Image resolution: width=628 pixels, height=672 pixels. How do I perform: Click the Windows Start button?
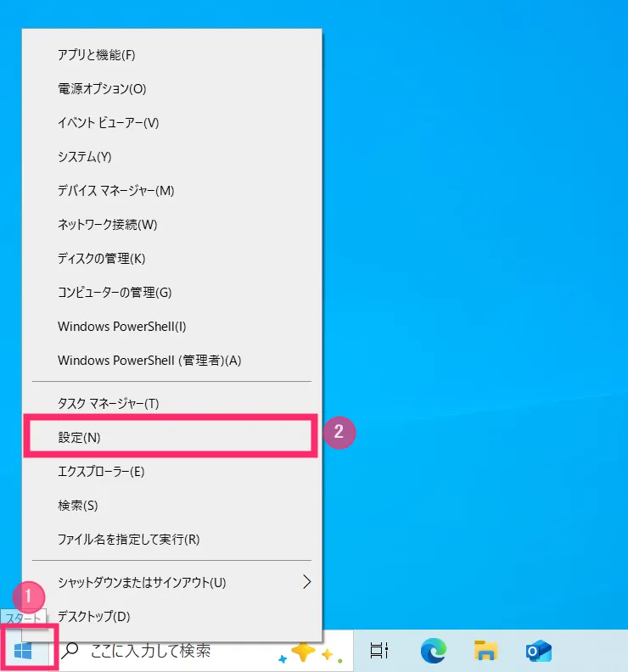[23, 651]
